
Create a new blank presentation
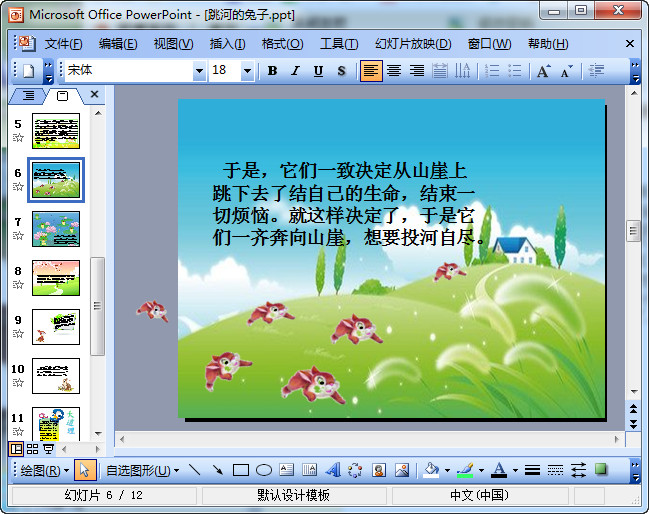pyautogui.click(x=28, y=71)
